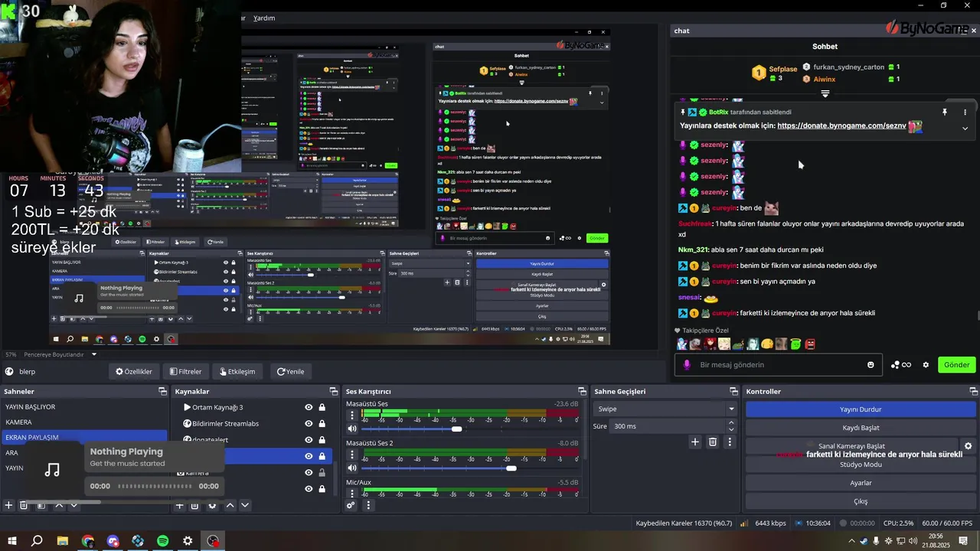The image size is (980, 551).
Task: Adjust Masaüstü Ses 2 volume slider
Action: click(x=511, y=468)
